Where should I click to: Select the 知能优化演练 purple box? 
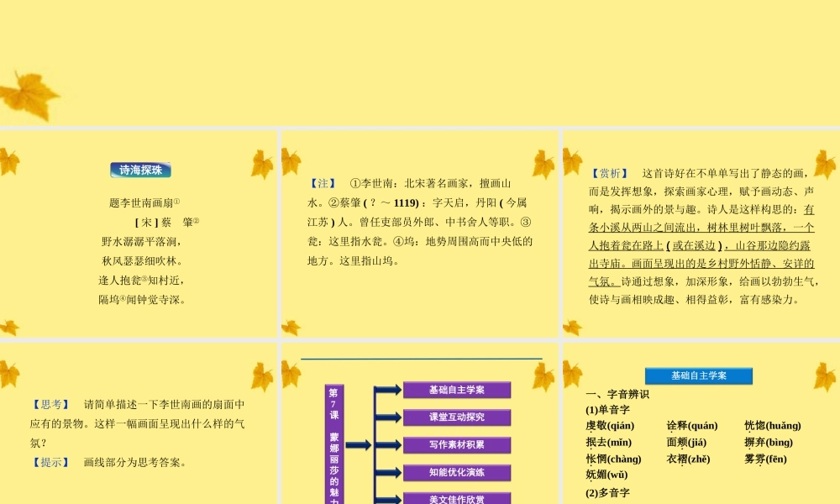point(457,472)
